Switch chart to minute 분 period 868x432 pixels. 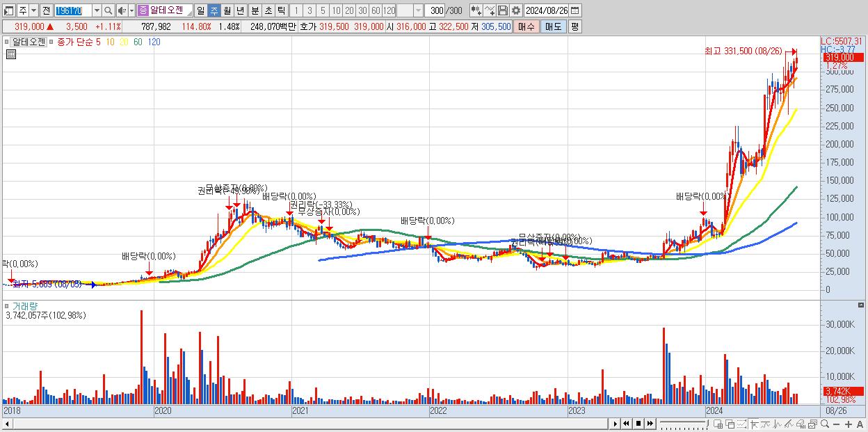point(255,10)
